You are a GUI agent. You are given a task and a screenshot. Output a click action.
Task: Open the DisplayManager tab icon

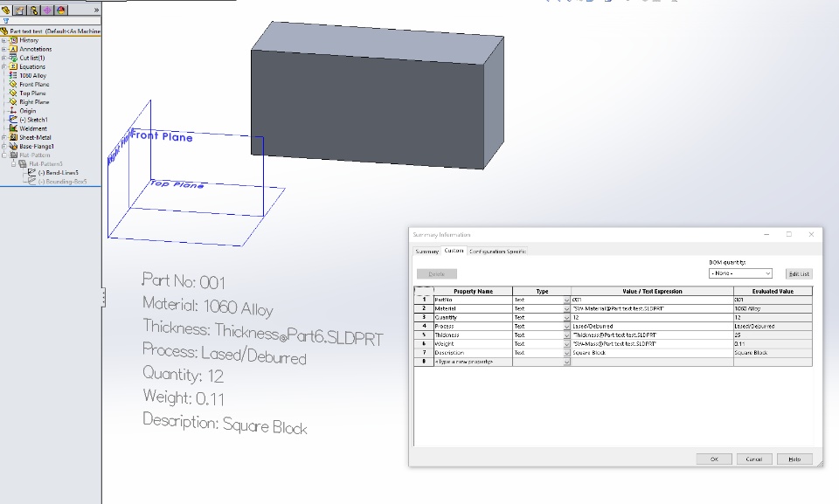pyautogui.click(x=61, y=10)
